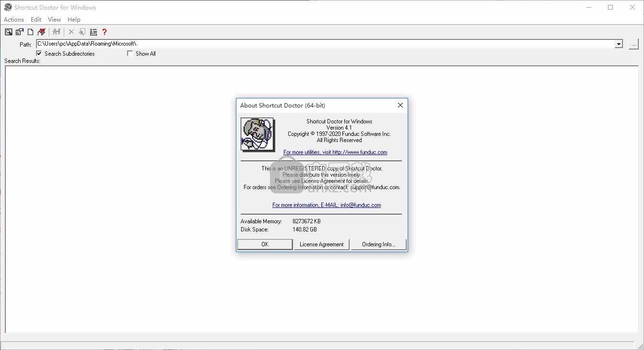Click the Ordering Info... button
This screenshot has width=644, height=350.
[x=378, y=244]
